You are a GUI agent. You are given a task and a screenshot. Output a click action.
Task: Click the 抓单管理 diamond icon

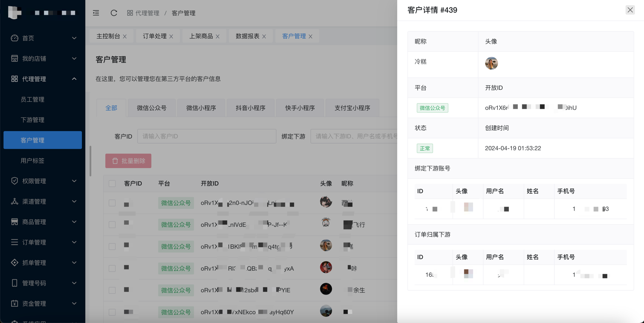(14, 263)
